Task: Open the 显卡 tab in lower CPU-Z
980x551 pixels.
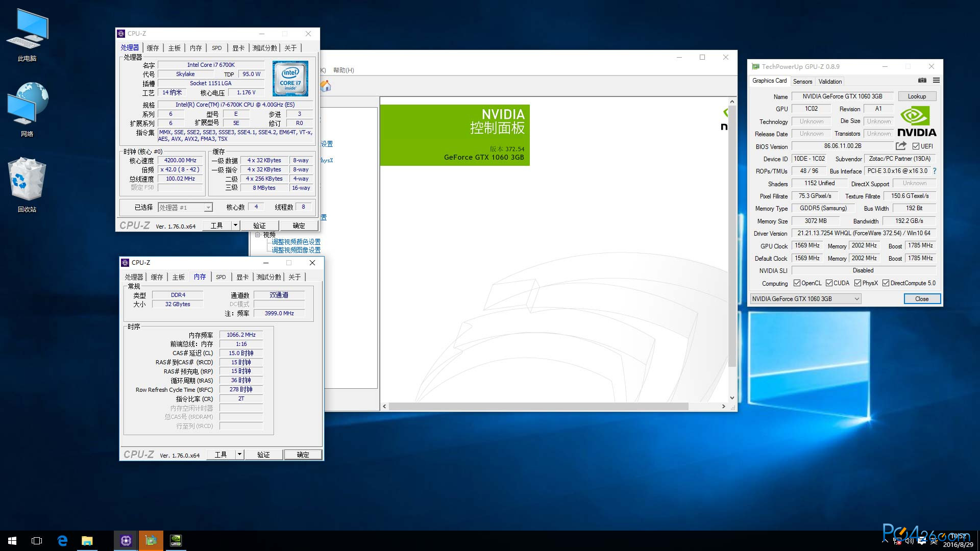Action: [x=242, y=277]
